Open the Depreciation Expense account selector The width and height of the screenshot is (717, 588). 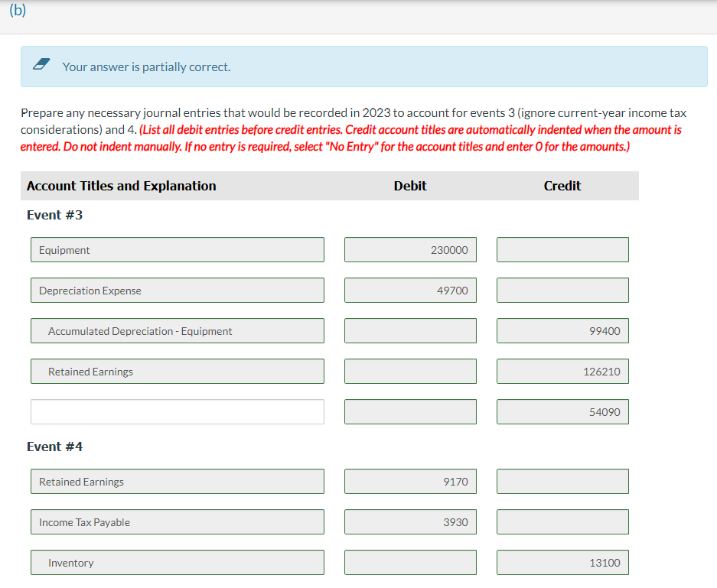tap(177, 290)
